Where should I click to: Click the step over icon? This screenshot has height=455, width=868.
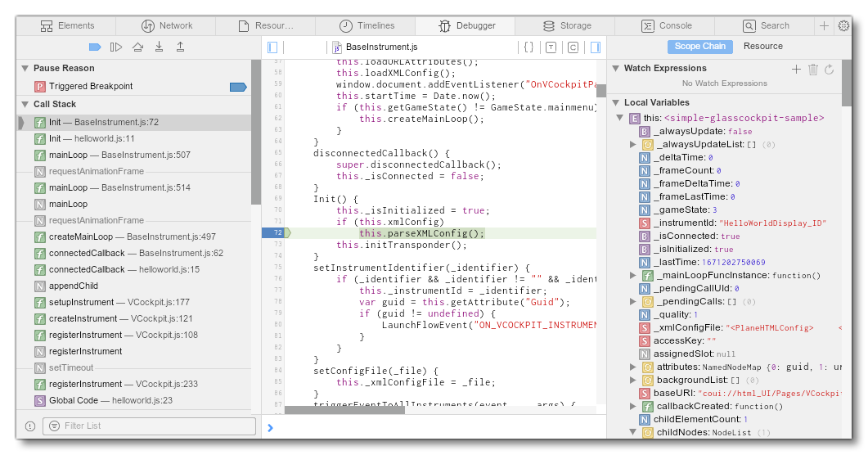137,47
